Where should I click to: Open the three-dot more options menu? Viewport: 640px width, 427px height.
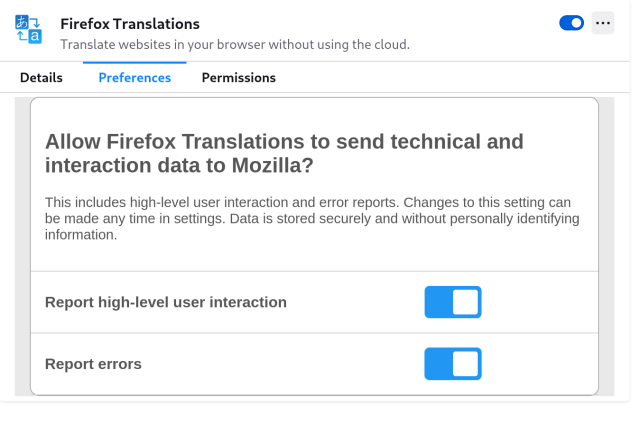[603, 23]
